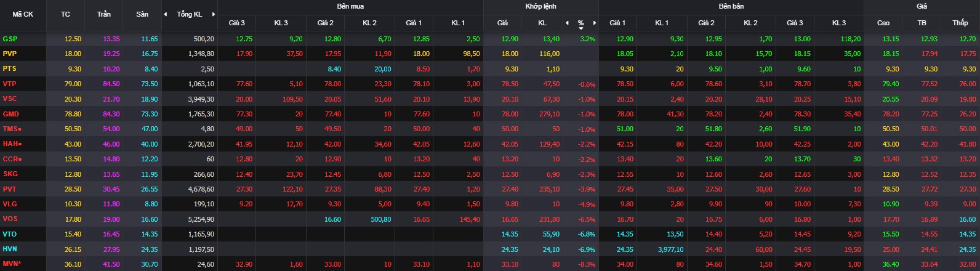This screenshot has height=271, width=980.
Task: Click GSP's 3.2% change value
Action: 587,39
